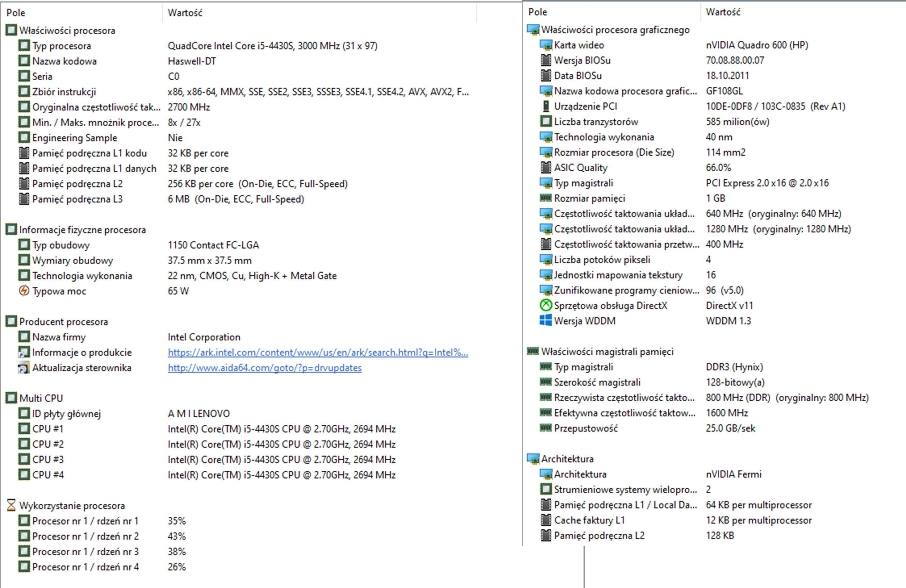Click the icon next to Aktualizacja sterownika
906x588 pixels.
pos(24,368)
